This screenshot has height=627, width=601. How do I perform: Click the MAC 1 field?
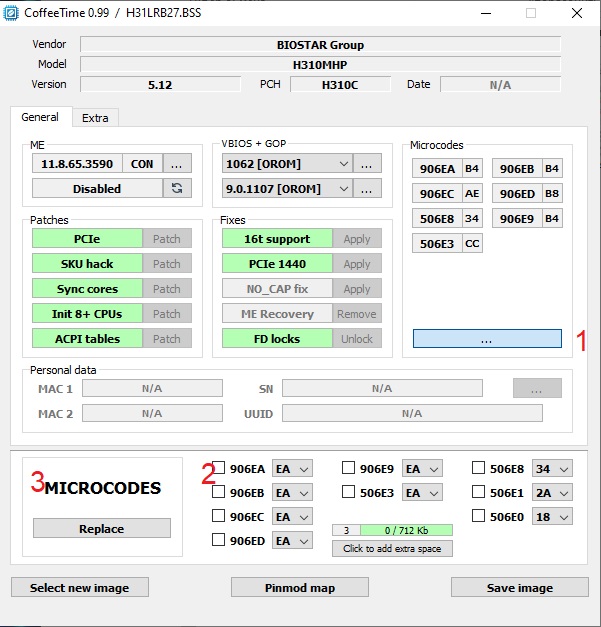tap(152, 388)
